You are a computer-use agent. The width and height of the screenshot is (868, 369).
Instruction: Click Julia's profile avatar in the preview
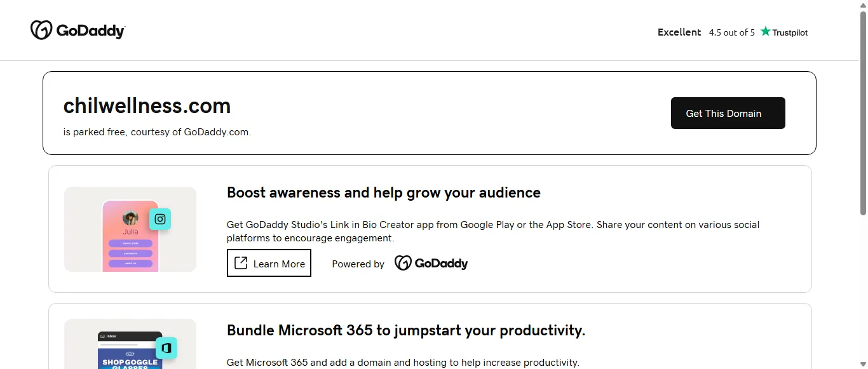130,218
